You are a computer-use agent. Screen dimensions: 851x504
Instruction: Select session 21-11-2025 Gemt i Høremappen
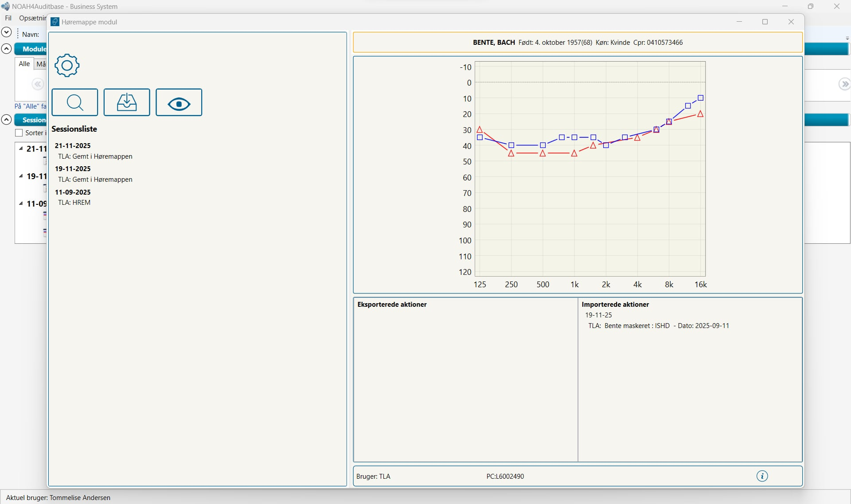(95, 156)
